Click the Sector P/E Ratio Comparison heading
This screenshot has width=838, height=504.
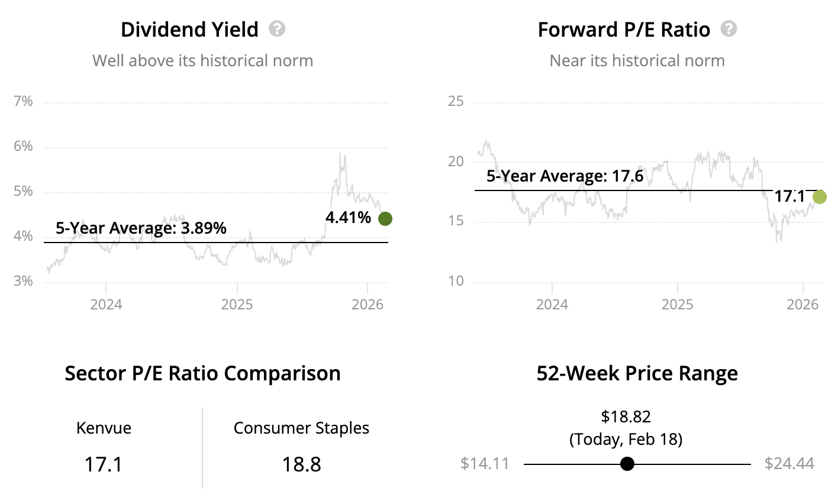202,373
